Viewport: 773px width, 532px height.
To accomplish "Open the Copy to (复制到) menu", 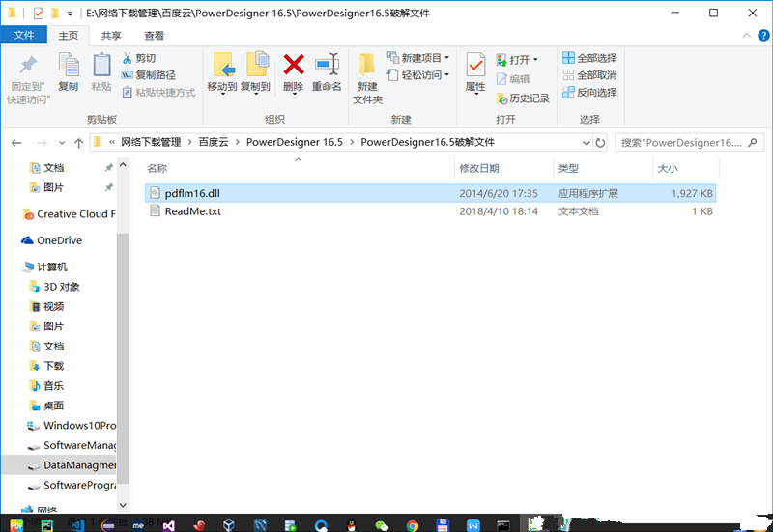I will click(255, 73).
